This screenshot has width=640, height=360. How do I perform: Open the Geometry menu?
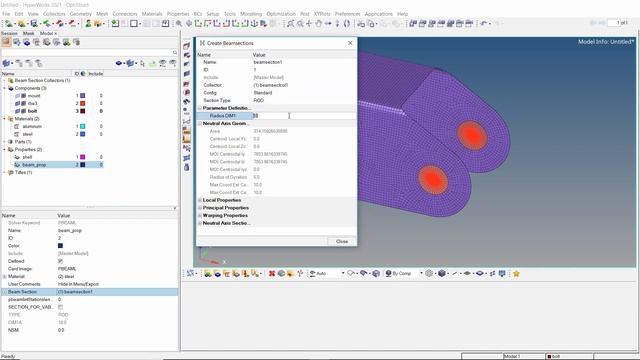point(80,14)
